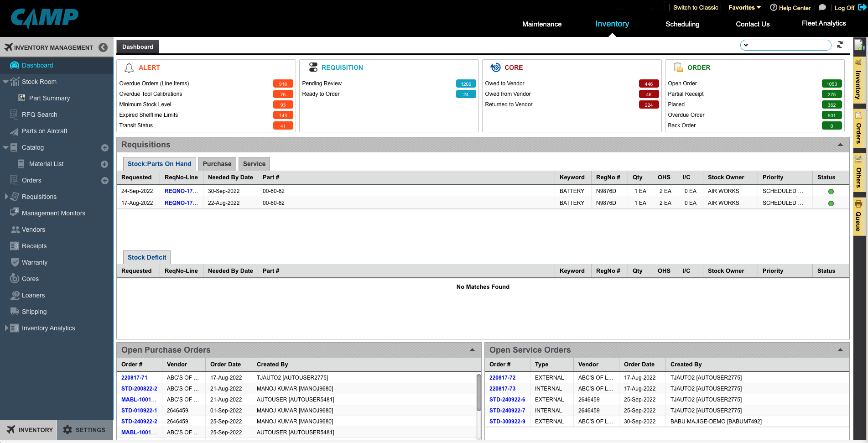Click the green status dot for 24-Sep-2022 requisition

tap(831, 192)
